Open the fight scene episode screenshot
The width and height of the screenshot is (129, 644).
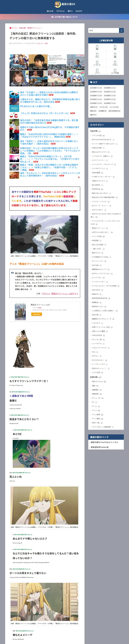[x=44, y=235]
